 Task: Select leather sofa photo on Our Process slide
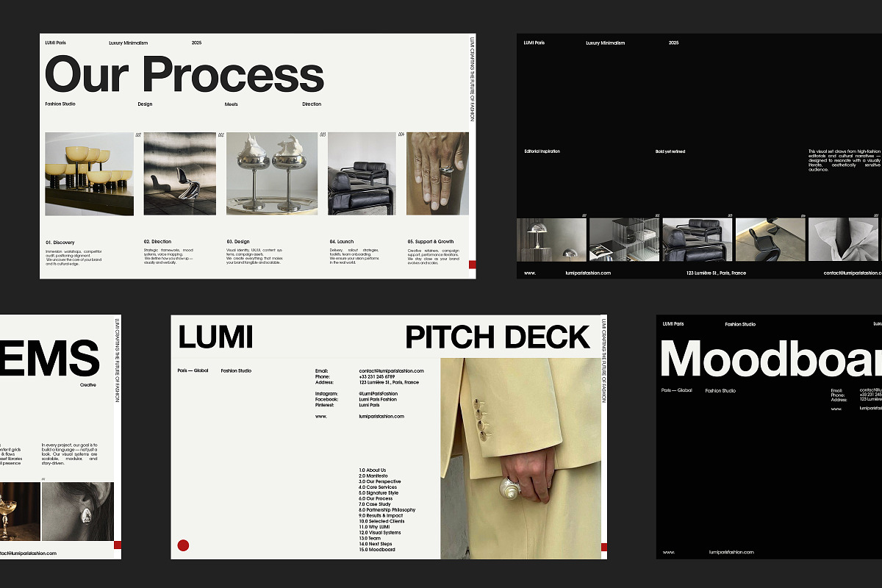(362, 173)
